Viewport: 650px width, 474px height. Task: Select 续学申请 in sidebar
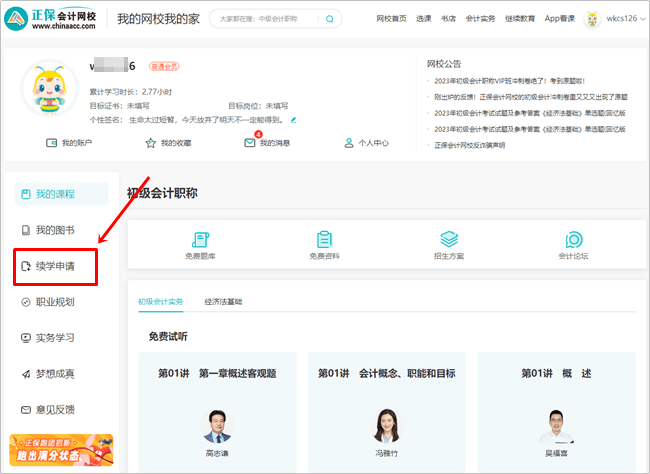(56, 267)
